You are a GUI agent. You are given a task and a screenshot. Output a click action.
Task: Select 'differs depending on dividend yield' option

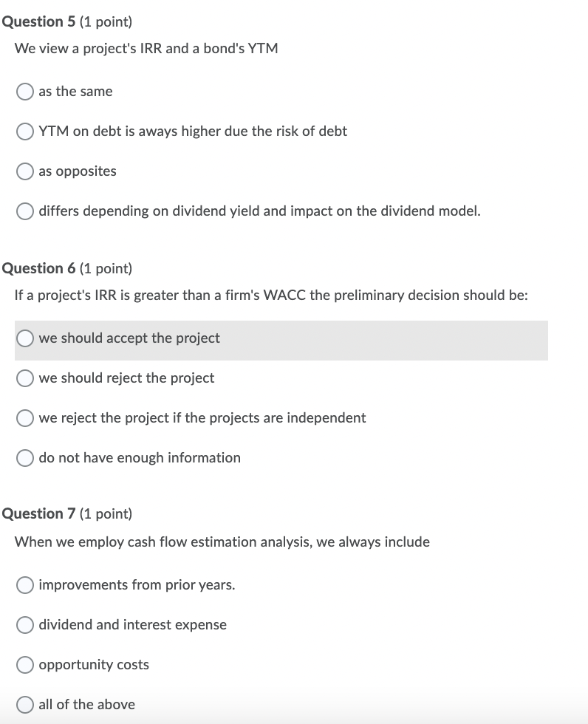click(24, 211)
